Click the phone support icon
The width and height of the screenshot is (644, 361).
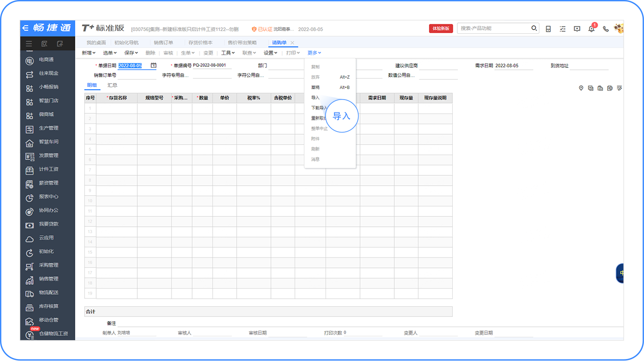(605, 29)
